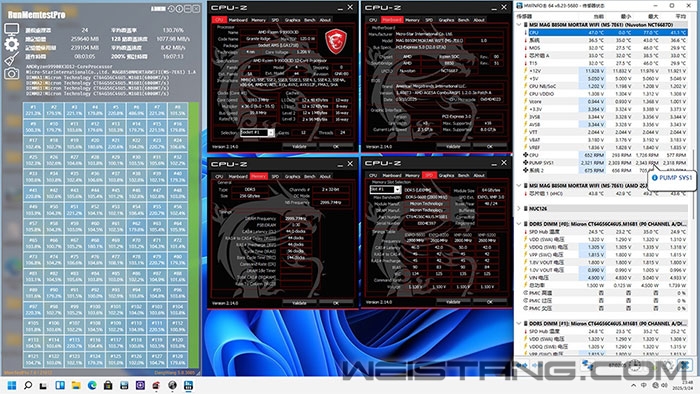Open RunMemtestPro settings gear icon
The image size is (700, 394).
click(11, 44)
